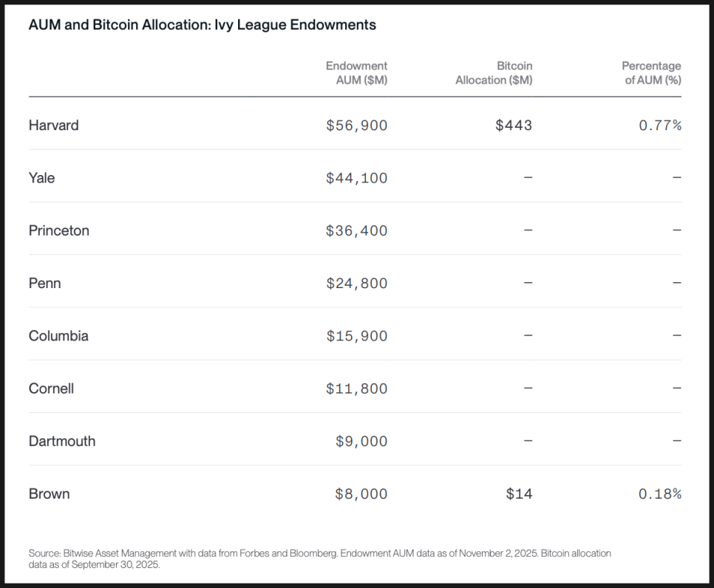
Task: Click Dartmouth's $9,000 endowment value
Action: tap(361, 441)
